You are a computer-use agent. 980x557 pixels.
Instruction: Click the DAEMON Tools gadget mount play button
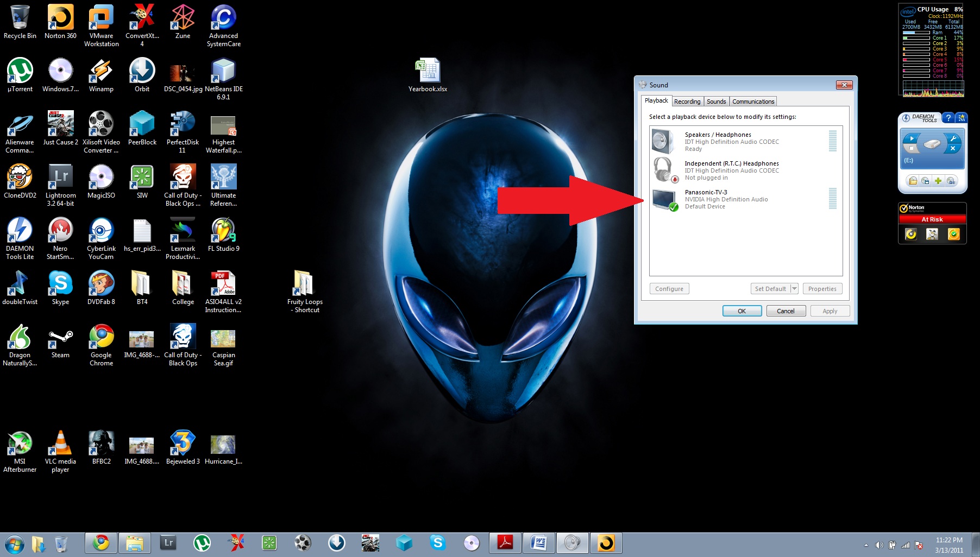[x=912, y=139]
